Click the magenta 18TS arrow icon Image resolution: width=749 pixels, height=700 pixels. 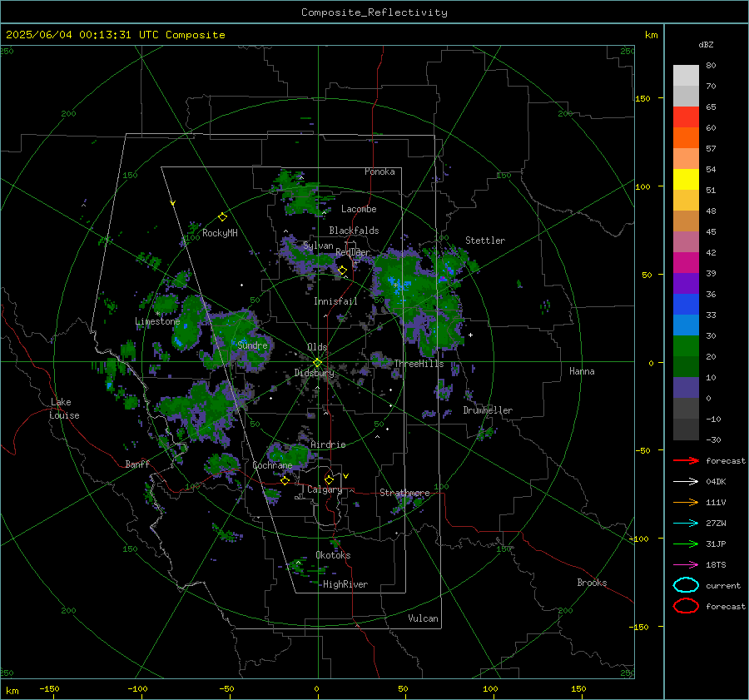tap(686, 565)
